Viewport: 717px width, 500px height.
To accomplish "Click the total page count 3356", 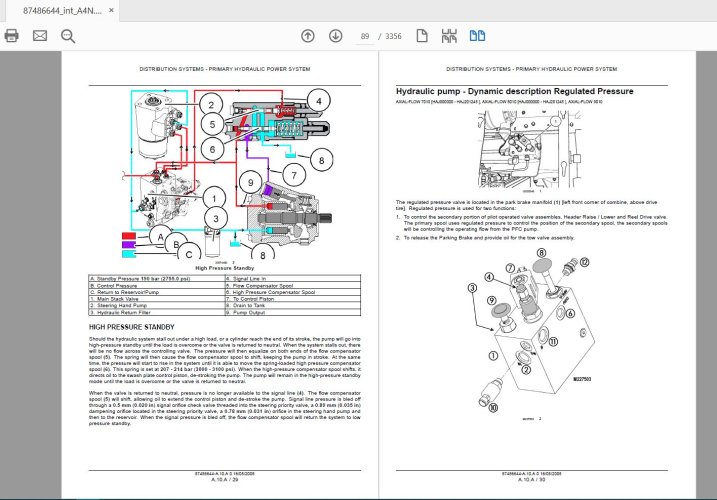I will point(393,36).
